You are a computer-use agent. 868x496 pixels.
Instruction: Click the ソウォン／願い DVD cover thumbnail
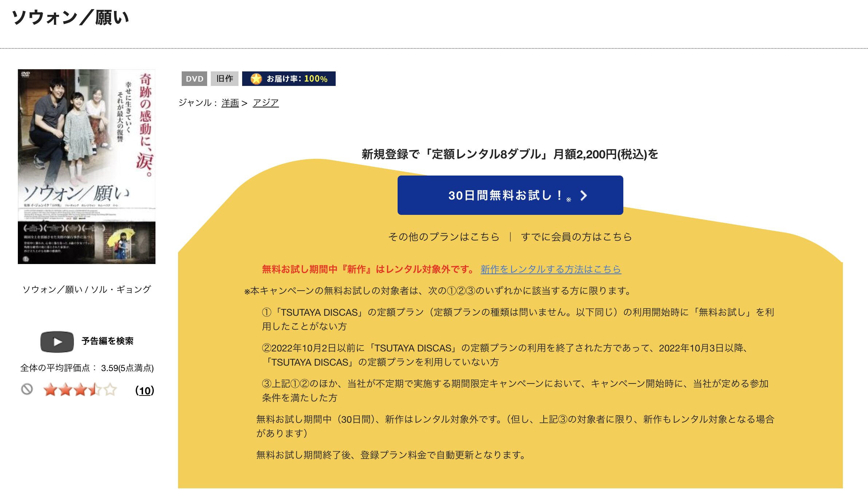point(87,166)
